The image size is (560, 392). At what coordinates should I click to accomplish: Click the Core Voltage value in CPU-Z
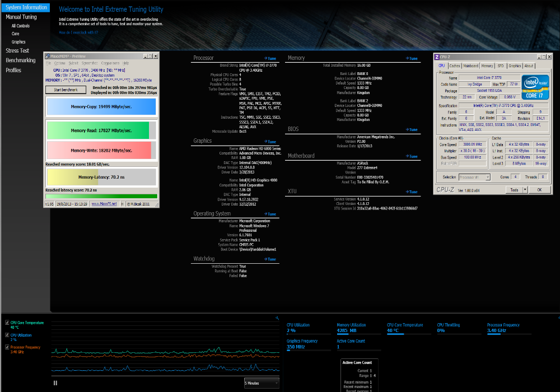coord(510,97)
